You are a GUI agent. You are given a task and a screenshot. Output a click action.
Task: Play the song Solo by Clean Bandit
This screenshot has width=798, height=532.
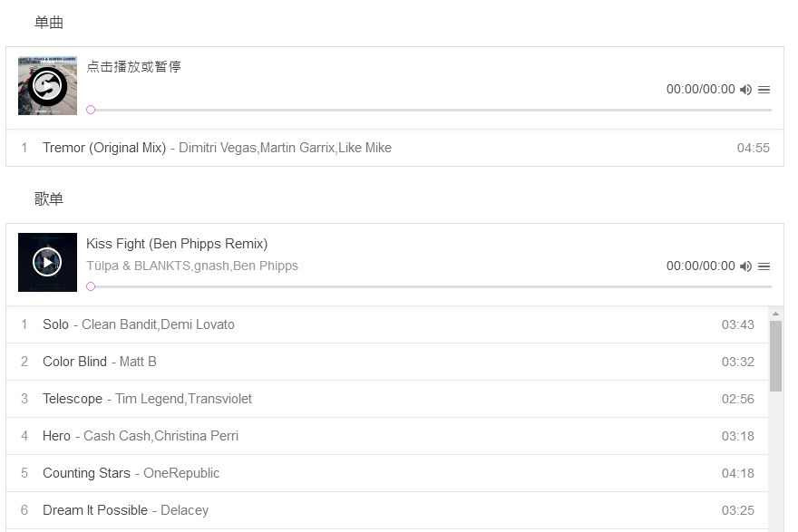(x=55, y=324)
